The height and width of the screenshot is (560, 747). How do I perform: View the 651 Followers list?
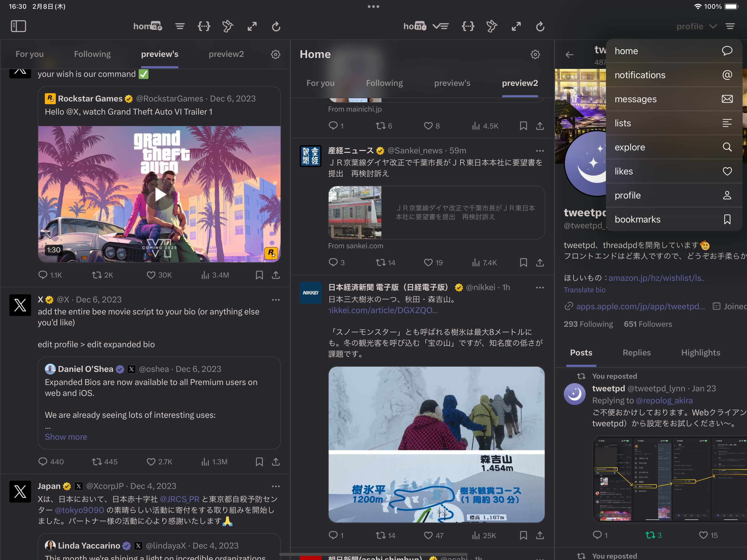(648, 324)
